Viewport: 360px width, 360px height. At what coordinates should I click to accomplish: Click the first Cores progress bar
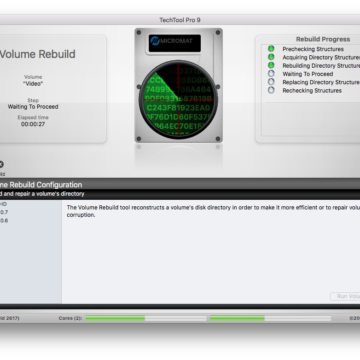click(146, 318)
